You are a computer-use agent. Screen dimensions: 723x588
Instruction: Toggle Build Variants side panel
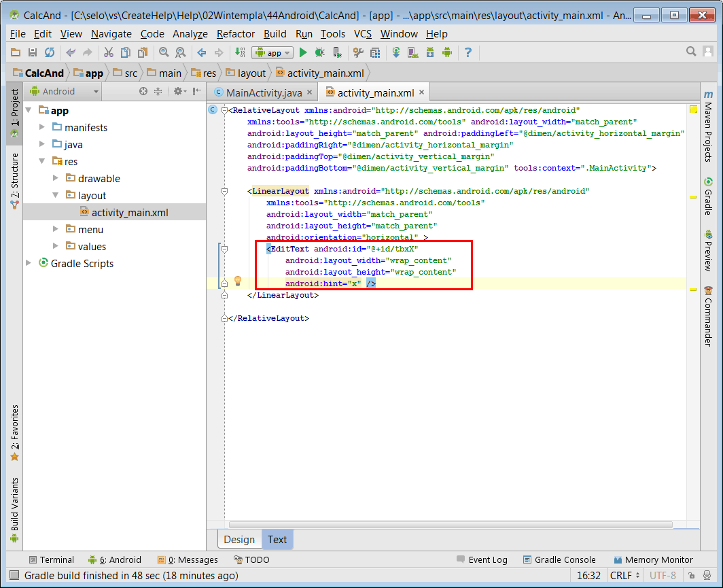pos(14,509)
